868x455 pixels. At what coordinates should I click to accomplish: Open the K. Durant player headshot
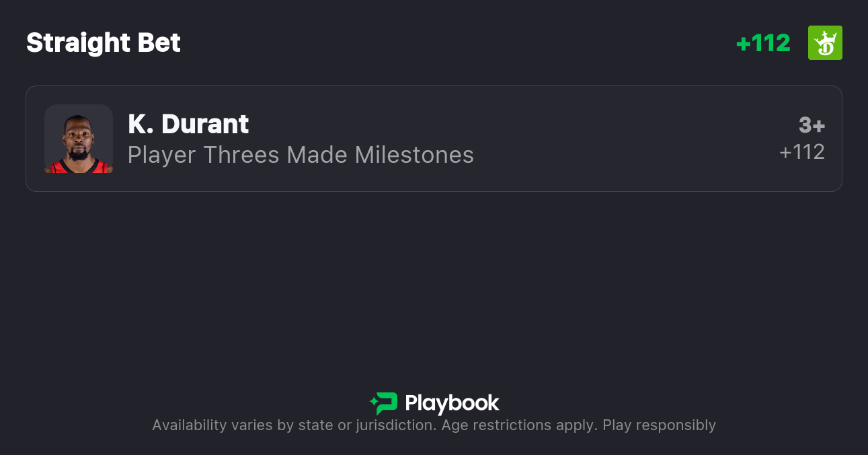click(x=79, y=139)
